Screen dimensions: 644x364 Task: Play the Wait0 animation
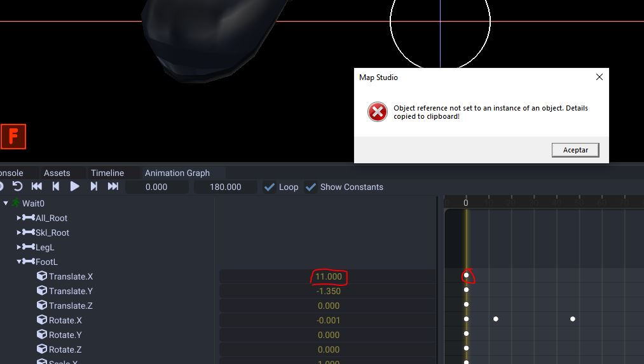[x=74, y=186]
